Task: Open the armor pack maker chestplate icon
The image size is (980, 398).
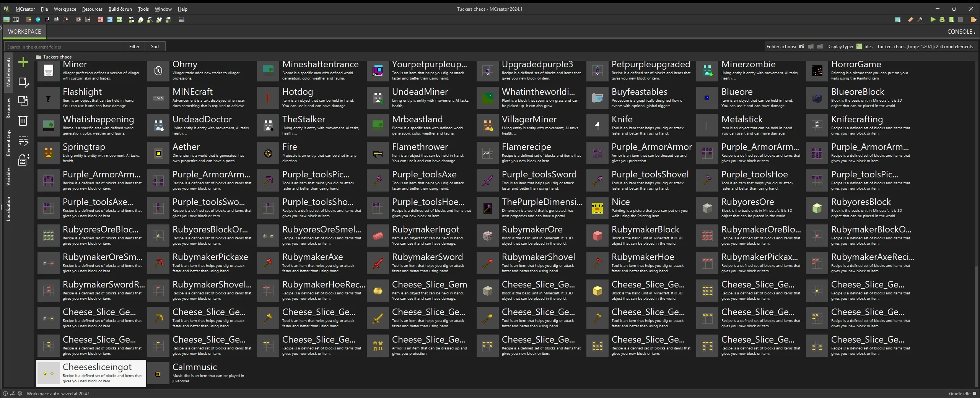Action: tap(159, 20)
